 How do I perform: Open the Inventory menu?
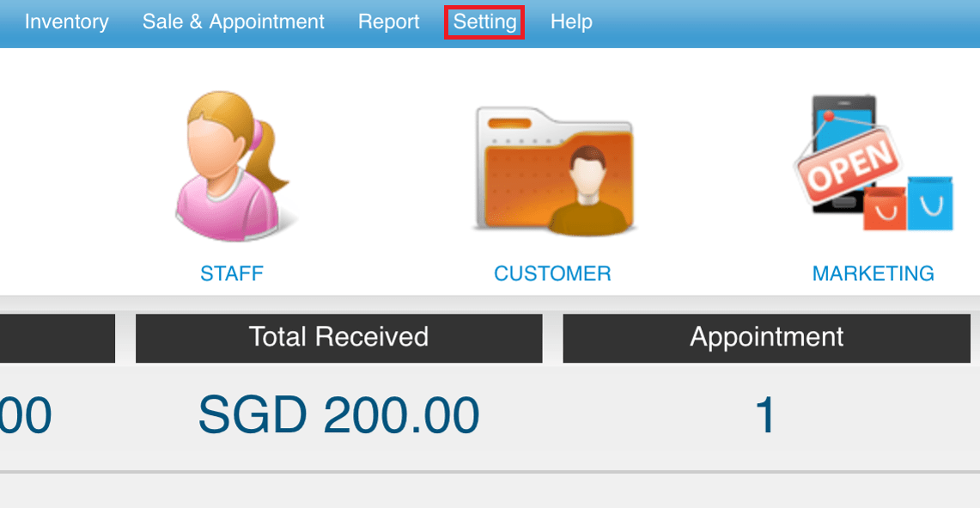pyautogui.click(x=66, y=21)
